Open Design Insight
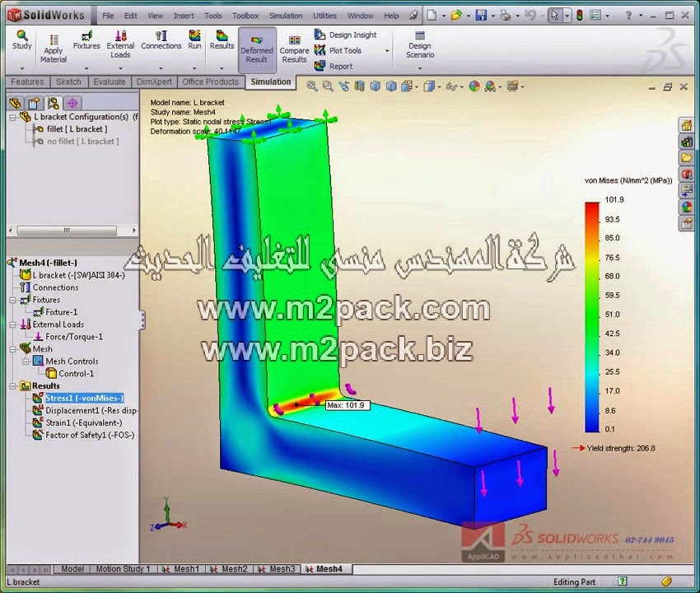 [346, 35]
